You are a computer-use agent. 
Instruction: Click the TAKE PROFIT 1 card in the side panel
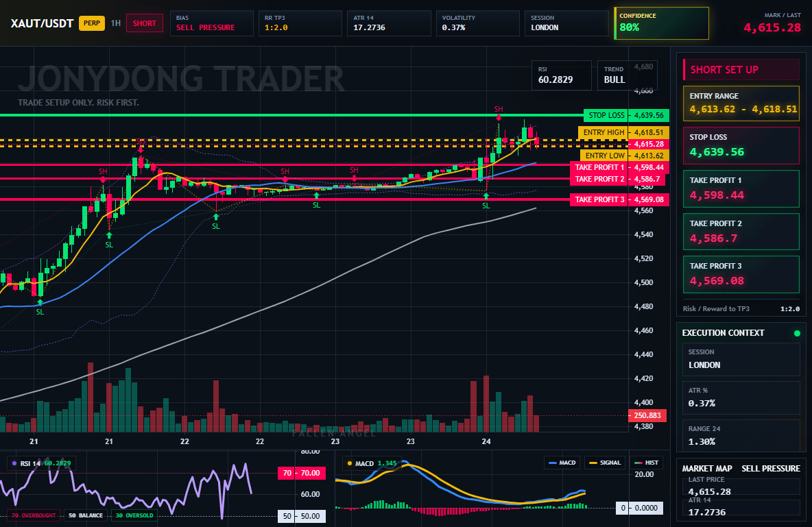[741, 189]
